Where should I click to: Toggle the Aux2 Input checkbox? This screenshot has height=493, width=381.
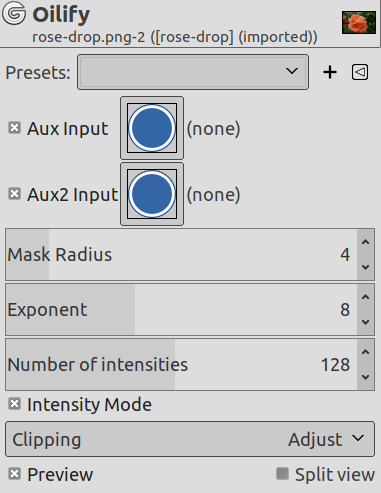tap(14, 194)
